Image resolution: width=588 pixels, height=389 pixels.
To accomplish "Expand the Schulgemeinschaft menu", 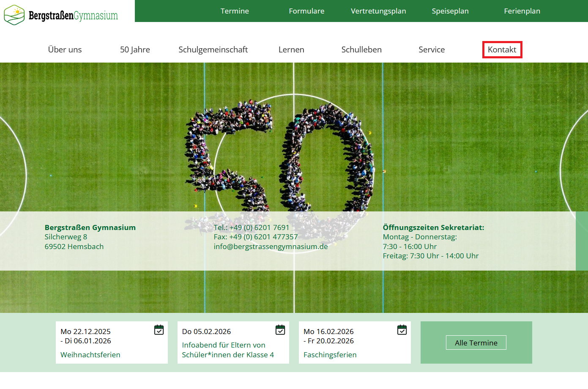I will [213, 49].
